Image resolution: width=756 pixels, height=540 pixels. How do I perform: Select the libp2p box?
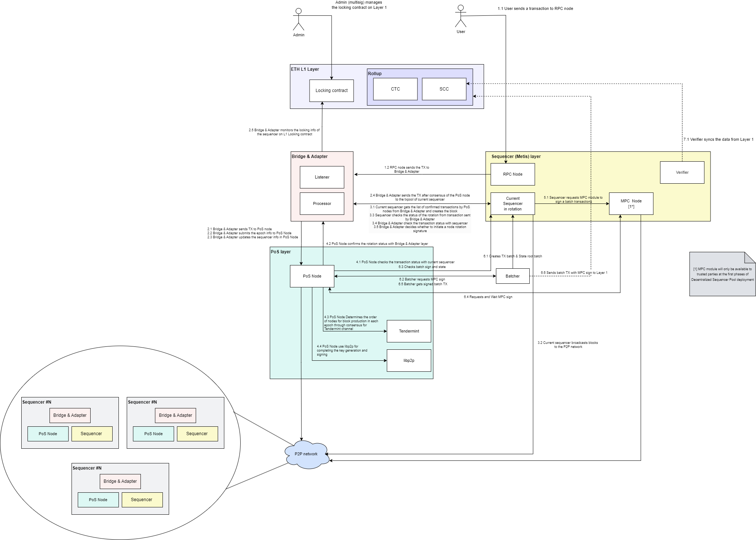409,360
